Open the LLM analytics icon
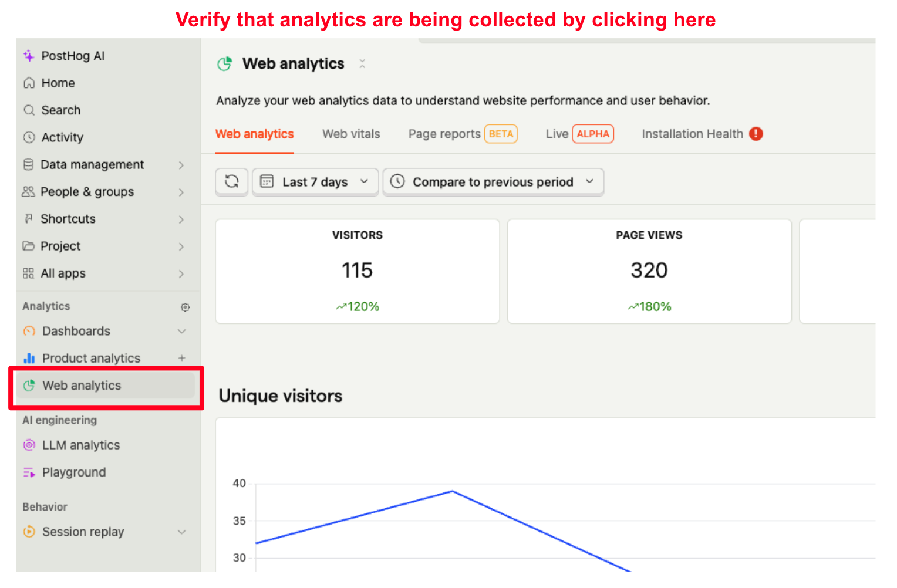The width and height of the screenshot is (897, 588). (x=29, y=445)
